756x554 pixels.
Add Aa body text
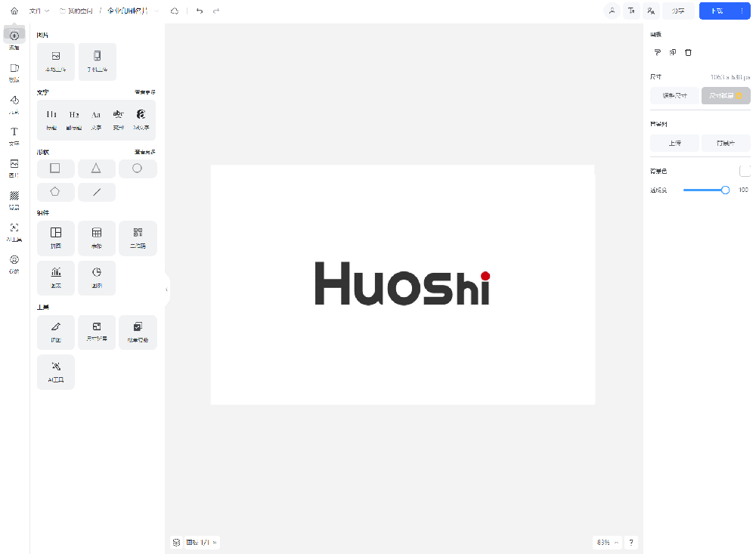tap(97, 119)
